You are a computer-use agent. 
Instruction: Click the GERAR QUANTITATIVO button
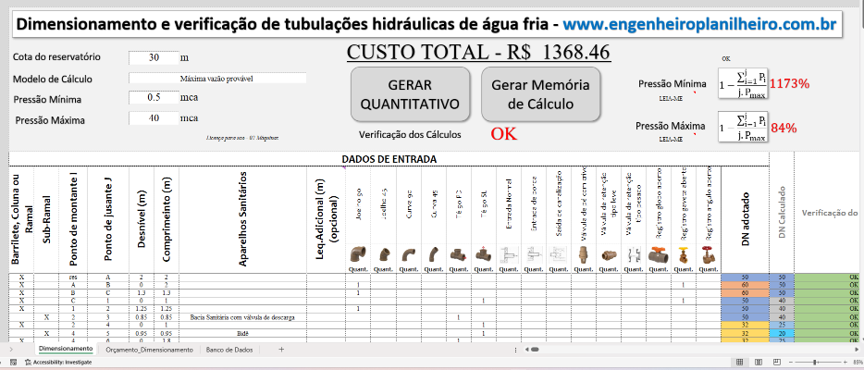[x=410, y=94]
